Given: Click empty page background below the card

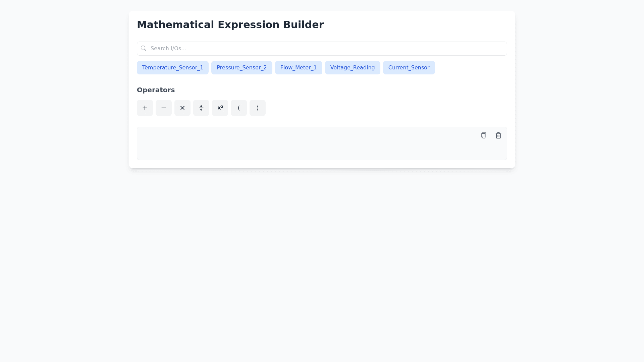Looking at the screenshot, I should tap(322, 261).
